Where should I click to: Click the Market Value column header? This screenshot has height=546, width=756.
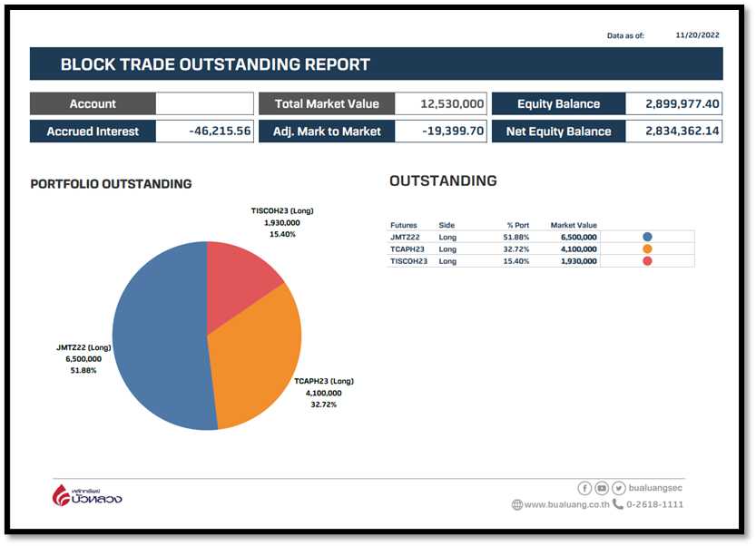(574, 225)
